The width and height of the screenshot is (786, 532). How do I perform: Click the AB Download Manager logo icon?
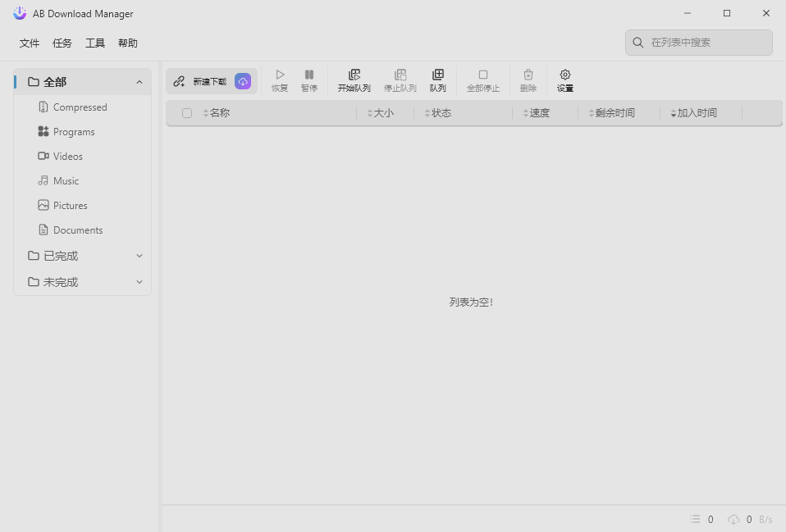click(x=20, y=13)
